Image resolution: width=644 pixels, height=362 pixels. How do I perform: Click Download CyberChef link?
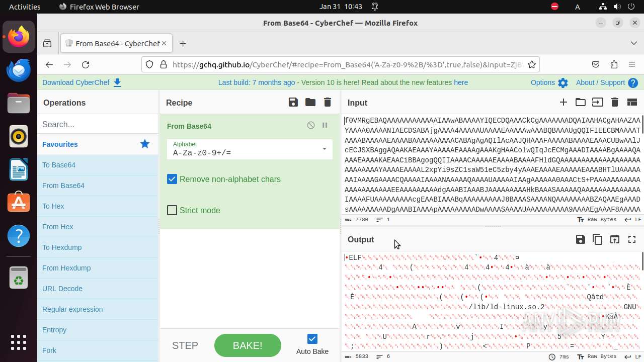click(82, 82)
